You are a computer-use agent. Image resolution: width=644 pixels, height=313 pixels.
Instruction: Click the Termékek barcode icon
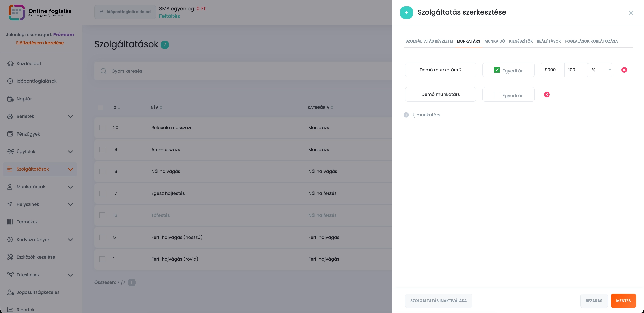tap(10, 222)
